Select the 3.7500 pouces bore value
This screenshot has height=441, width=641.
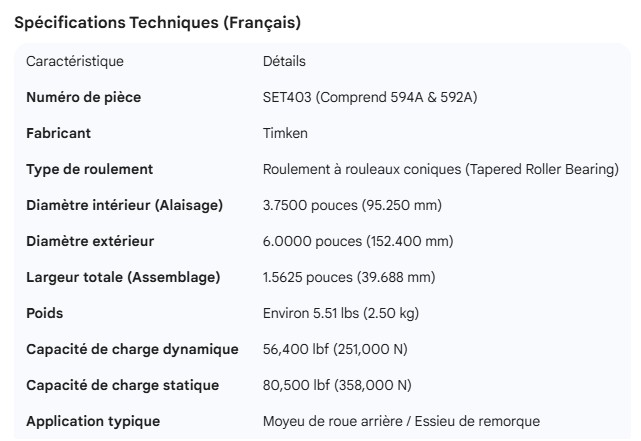pos(352,206)
